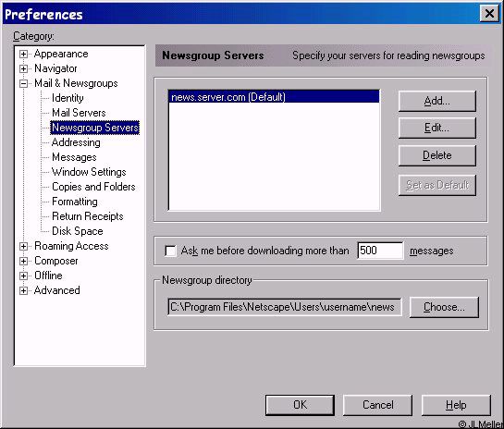The image size is (504, 429).
Task: Enable Ask me before downloading checkbox
Action: tap(170, 251)
